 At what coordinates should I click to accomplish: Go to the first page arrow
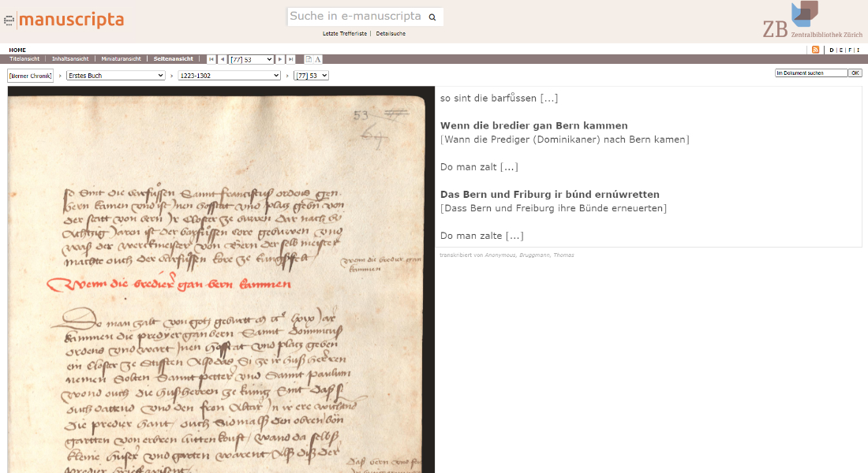(x=211, y=59)
